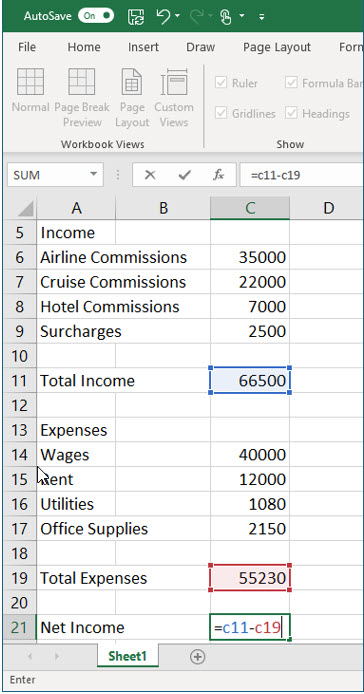Cancel the formula entry with X
The height and width of the screenshot is (694, 364).
150,175
